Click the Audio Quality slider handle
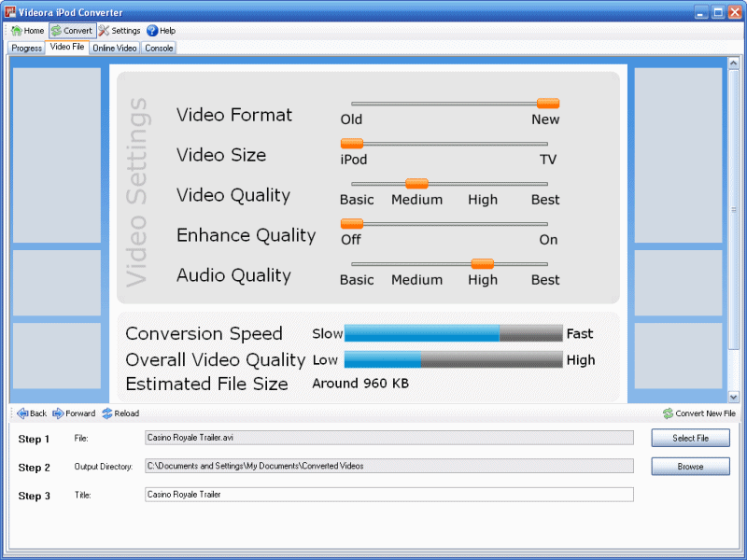The height and width of the screenshot is (560, 747). pyautogui.click(x=482, y=263)
